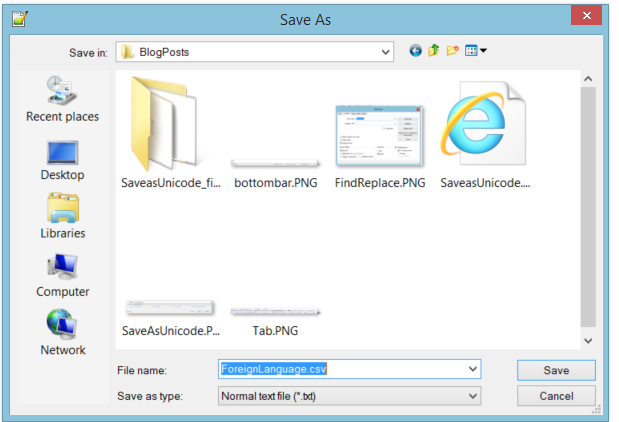
Task: Click the Back navigation arrow icon
Action: (x=416, y=51)
